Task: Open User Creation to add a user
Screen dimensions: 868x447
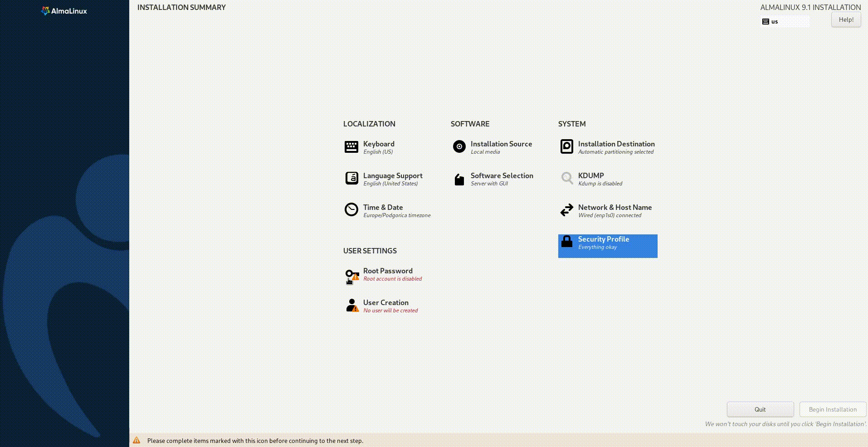Action: pos(385,303)
